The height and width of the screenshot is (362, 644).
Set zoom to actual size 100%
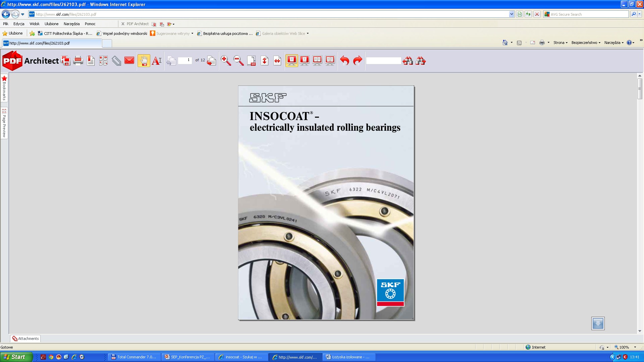(x=252, y=61)
